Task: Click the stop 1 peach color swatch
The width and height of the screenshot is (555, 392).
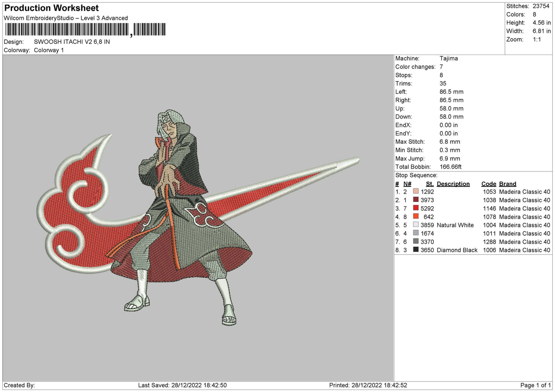Action: coord(416,192)
